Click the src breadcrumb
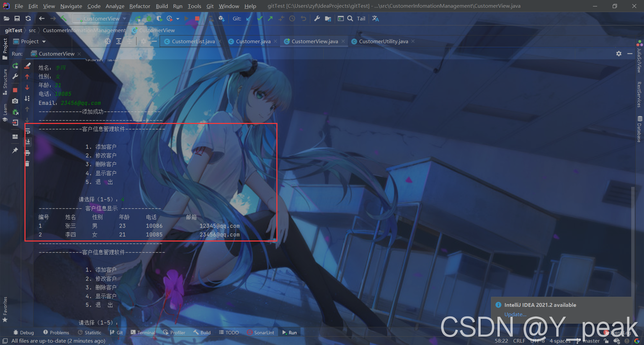Image resolution: width=644 pixels, height=345 pixels. (32, 30)
